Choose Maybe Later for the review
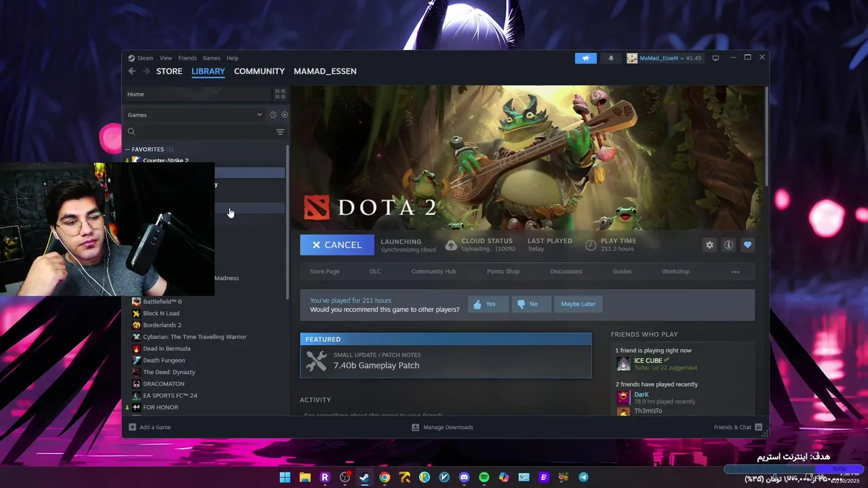The height and width of the screenshot is (488, 868). pos(578,304)
